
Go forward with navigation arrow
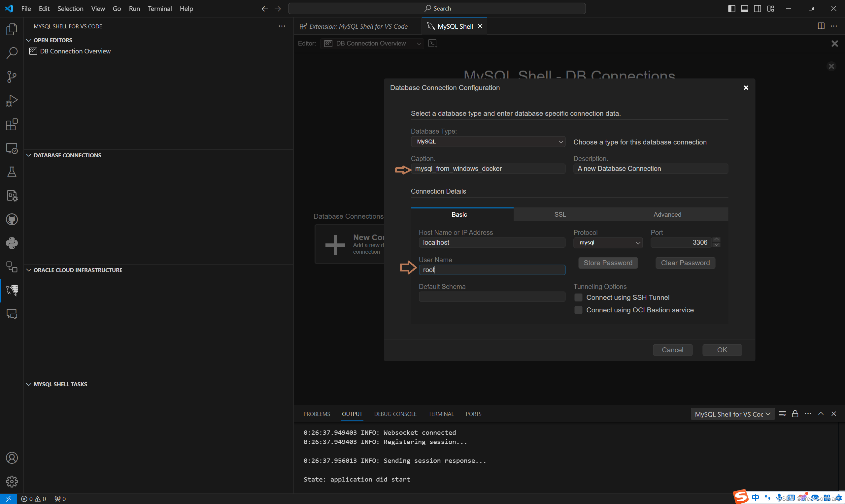tap(278, 9)
